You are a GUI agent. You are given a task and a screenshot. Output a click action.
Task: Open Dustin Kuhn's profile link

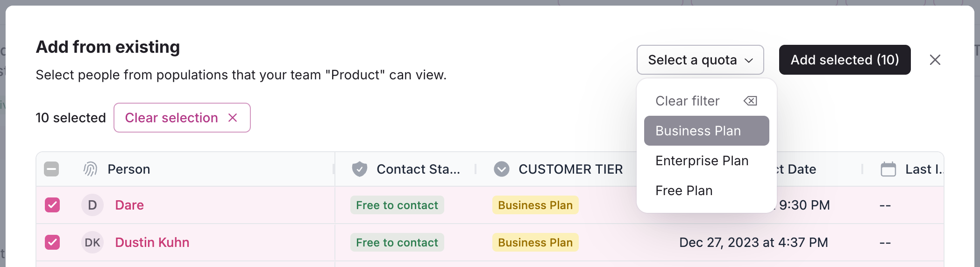click(152, 242)
